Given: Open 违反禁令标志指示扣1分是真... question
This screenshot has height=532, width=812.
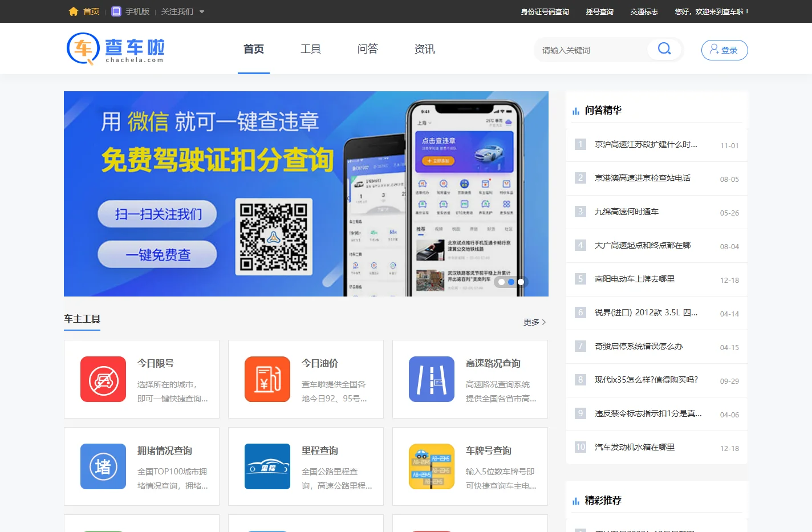Looking at the screenshot, I should pos(648,413).
